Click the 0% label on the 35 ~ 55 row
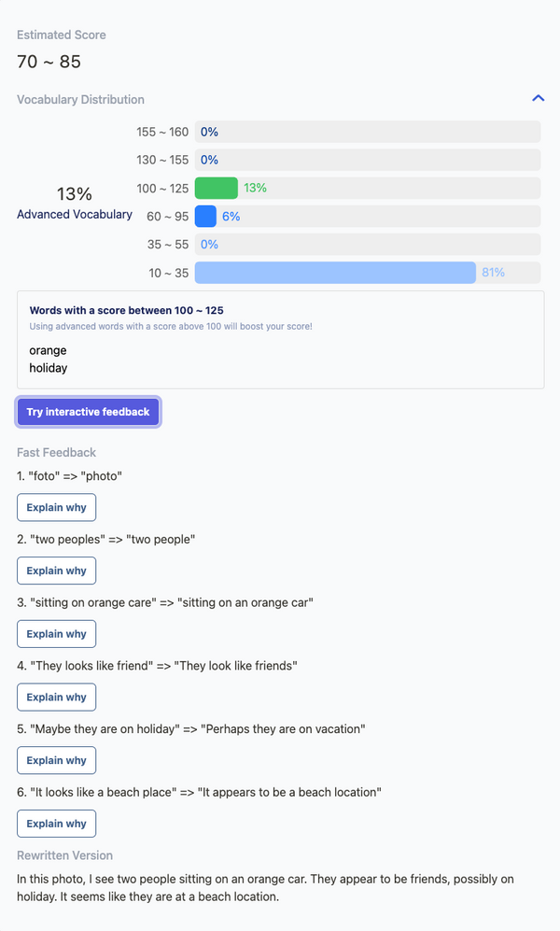560x931 pixels. point(207,244)
